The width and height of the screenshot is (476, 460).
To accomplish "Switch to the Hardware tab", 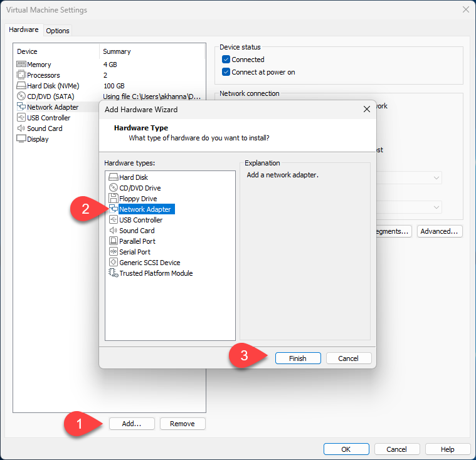I will 24,29.
